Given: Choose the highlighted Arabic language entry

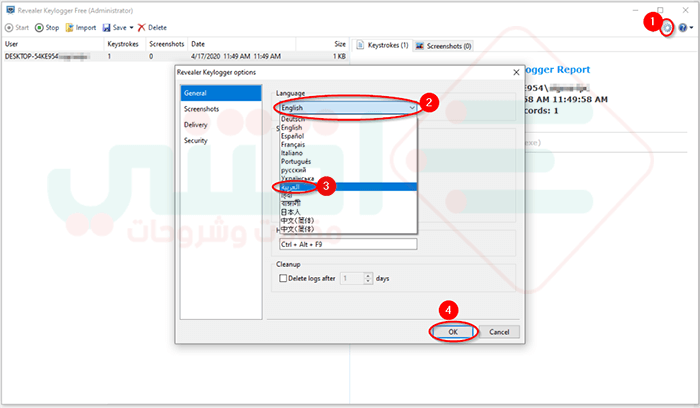Looking at the screenshot, I should coord(349,187).
